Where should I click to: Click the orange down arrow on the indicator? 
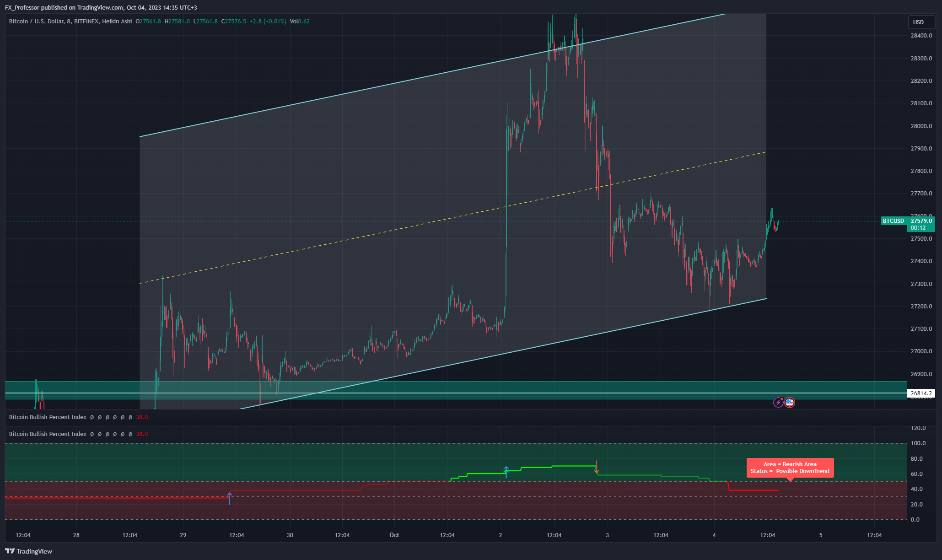pyautogui.click(x=596, y=468)
